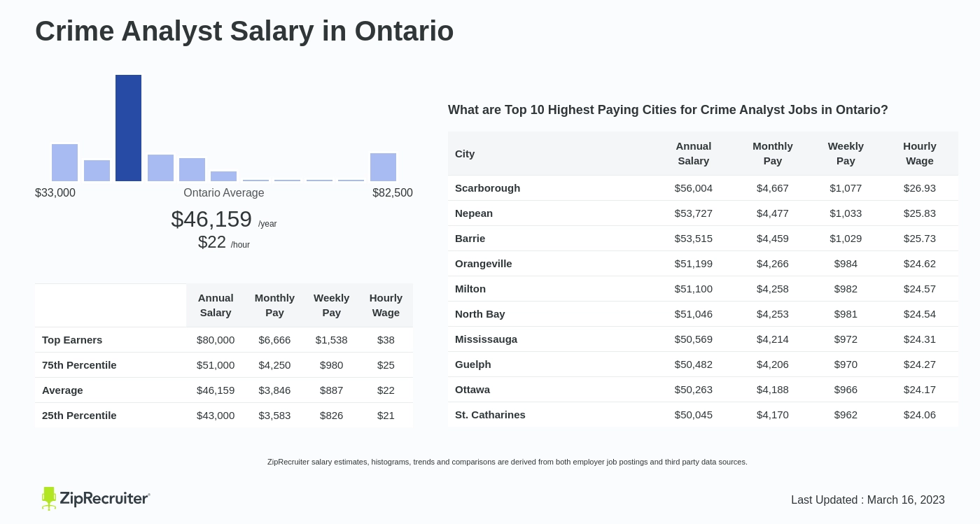Click the 75th Percentile $51,000 annual salary

[x=216, y=364]
